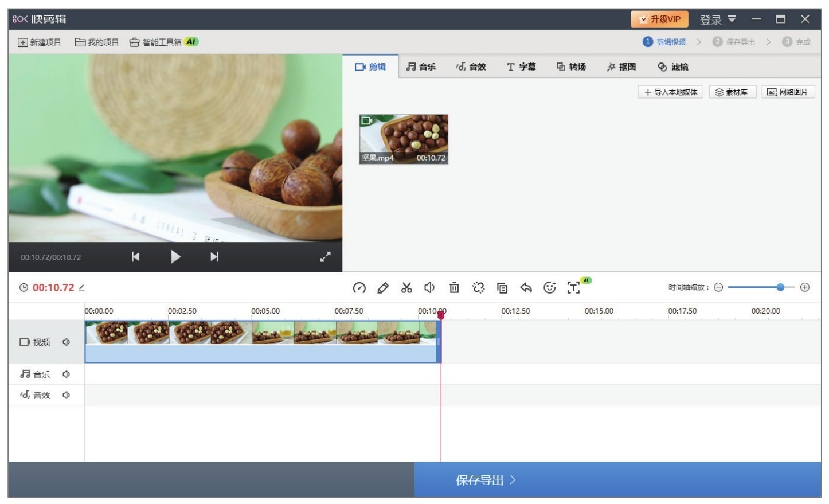Click the AI text recognition icon
829x504 pixels.
[x=573, y=288]
